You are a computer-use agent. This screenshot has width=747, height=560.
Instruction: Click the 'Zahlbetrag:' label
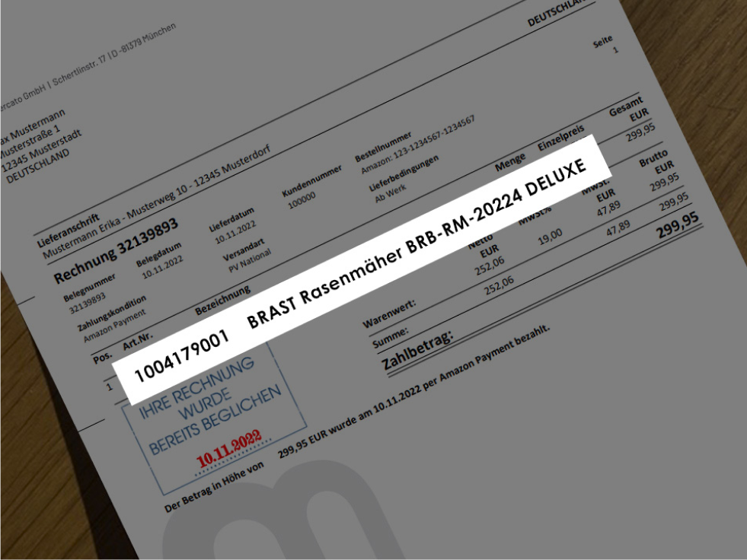(417, 350)
